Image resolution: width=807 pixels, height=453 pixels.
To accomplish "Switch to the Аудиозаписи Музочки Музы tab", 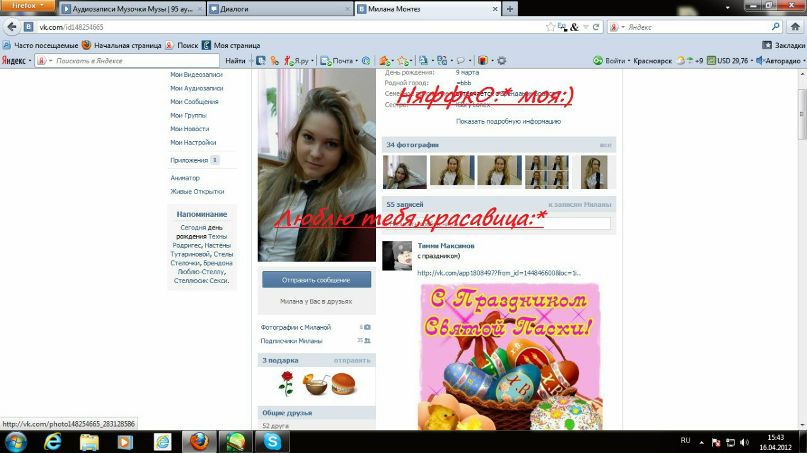I will click(132, 9).
